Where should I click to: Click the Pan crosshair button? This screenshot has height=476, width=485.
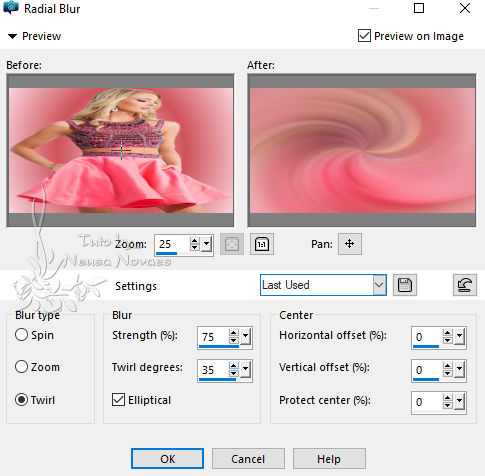pyautogui.click(x=350, y=244)
